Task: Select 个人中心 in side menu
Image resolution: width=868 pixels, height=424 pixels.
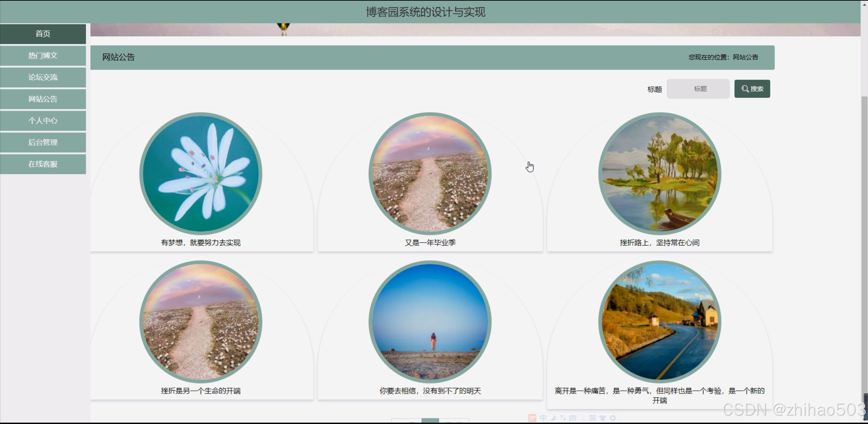Action: (x=43, y=121)
